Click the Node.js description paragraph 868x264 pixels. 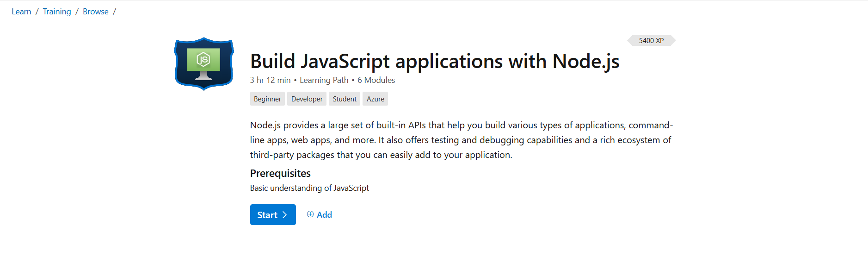pyautogui.click(x=461, y=140)
